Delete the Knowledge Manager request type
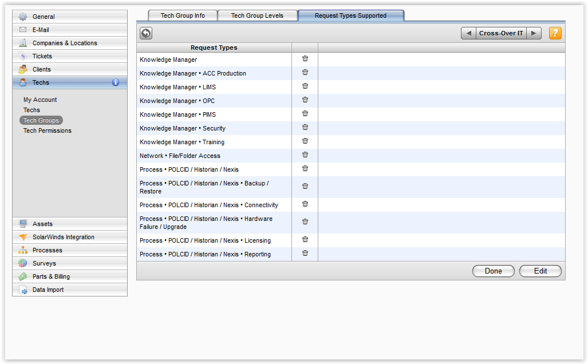This screenshot has width=588, height=364. coord(305,58)
